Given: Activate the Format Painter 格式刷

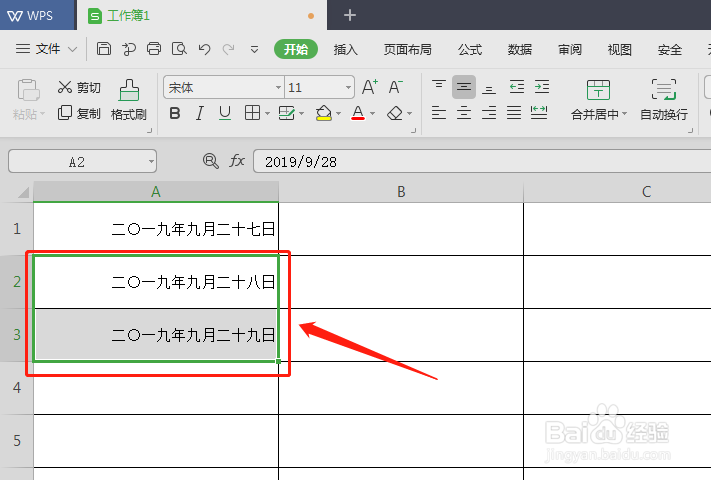Looking at the screenshot, I should [129, 100].
